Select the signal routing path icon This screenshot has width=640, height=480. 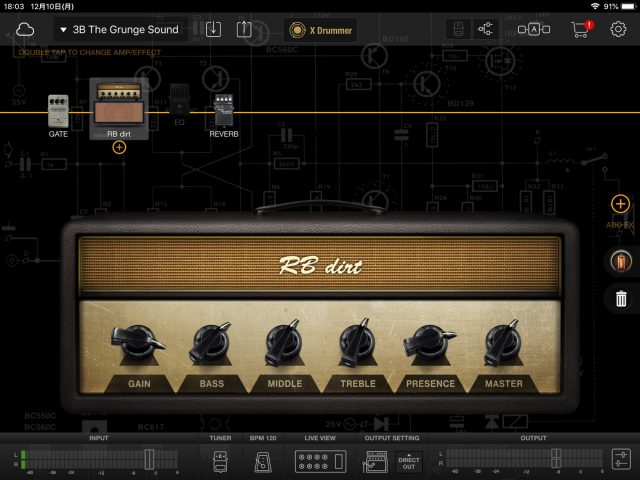point(489,30)
